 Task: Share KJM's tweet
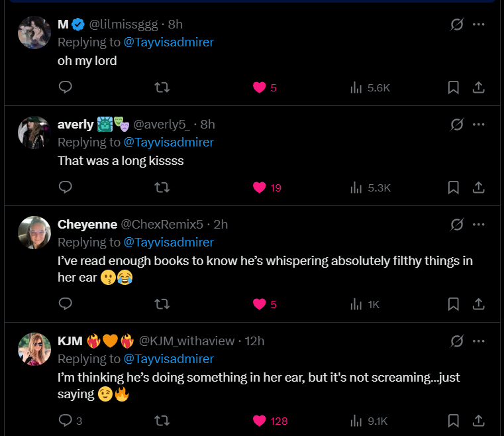coord(478,420)
